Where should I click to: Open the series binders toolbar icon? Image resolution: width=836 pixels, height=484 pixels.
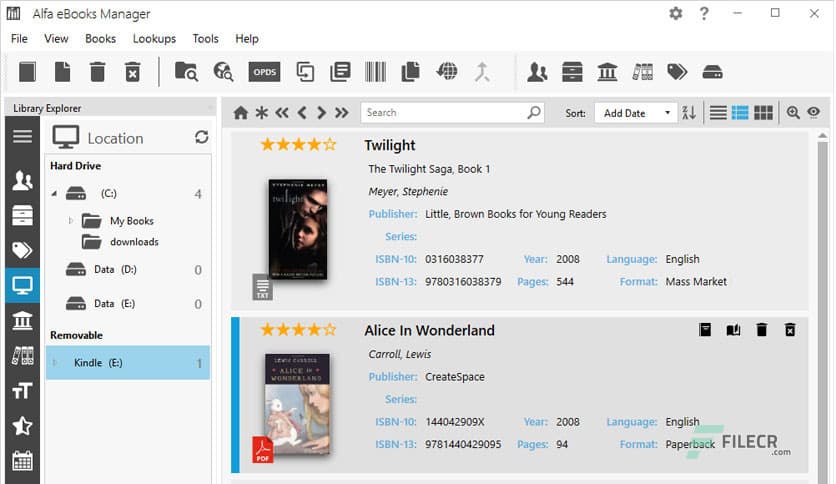[x=642, y=72]
